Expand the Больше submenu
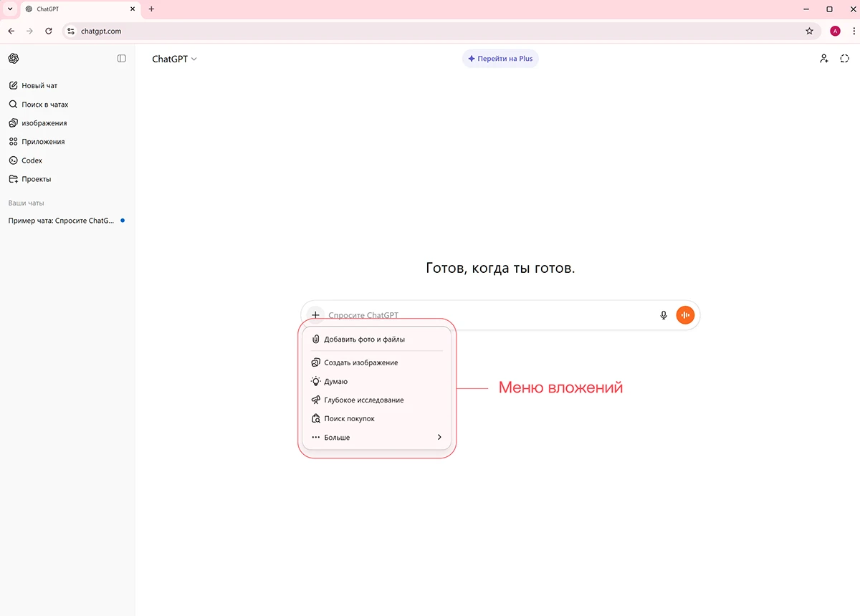860x616 pixels. coord(377,437)
